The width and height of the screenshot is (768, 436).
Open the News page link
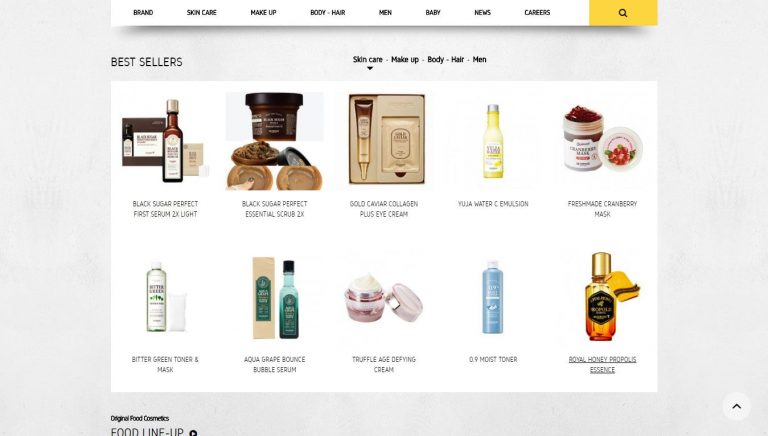pyautogui.click(x=482, y=13)
